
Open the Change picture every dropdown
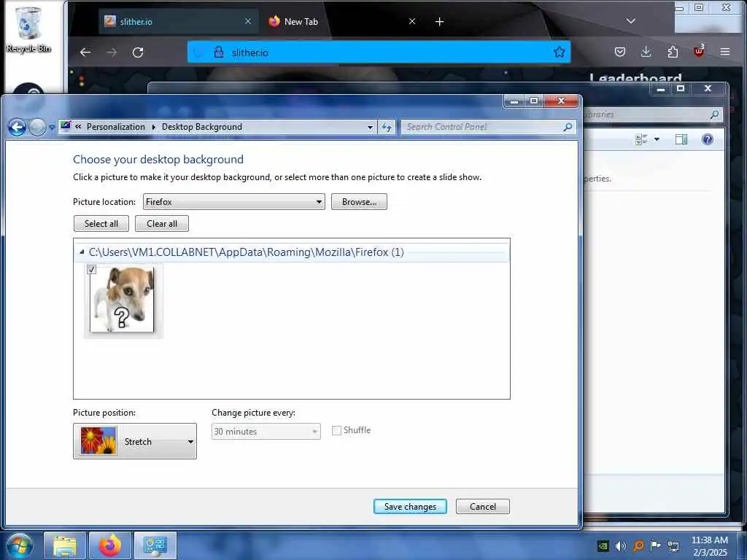pos(266,432)
